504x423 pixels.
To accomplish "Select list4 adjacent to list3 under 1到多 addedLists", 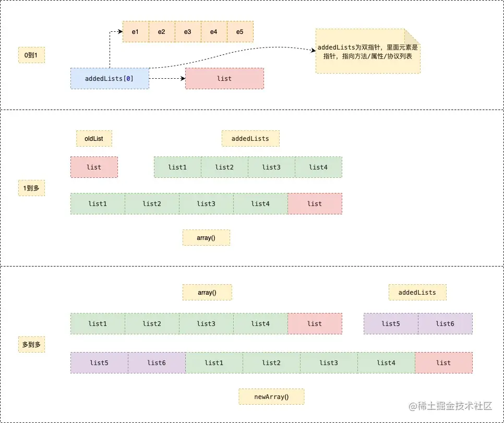I will [x=319, y=167].
